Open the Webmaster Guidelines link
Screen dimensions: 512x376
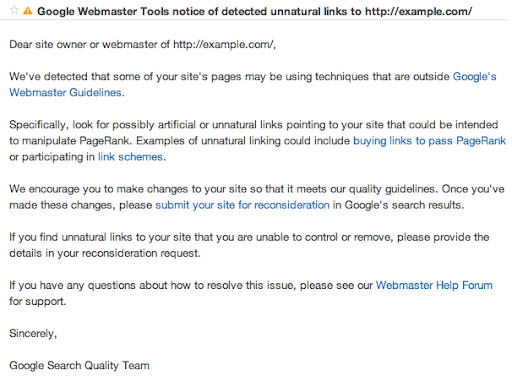(65, 92)
